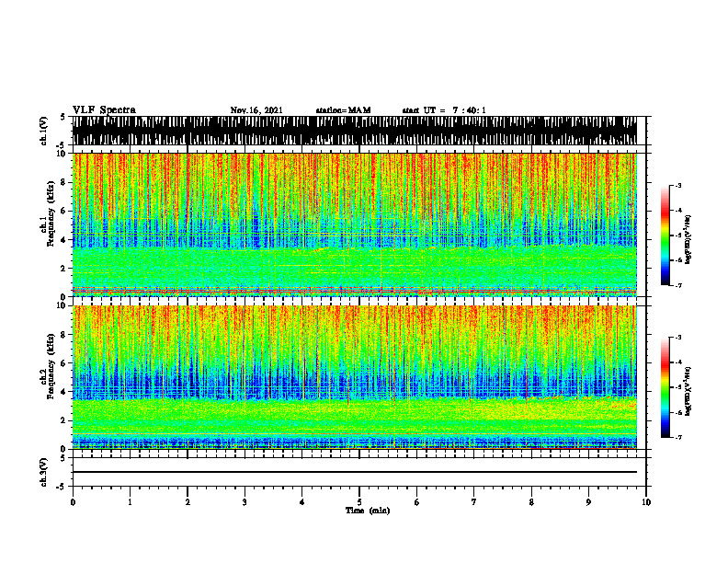Click the "8" tick on ch.1 frequency axis
The image size is (728, 563).
point(64,182)
